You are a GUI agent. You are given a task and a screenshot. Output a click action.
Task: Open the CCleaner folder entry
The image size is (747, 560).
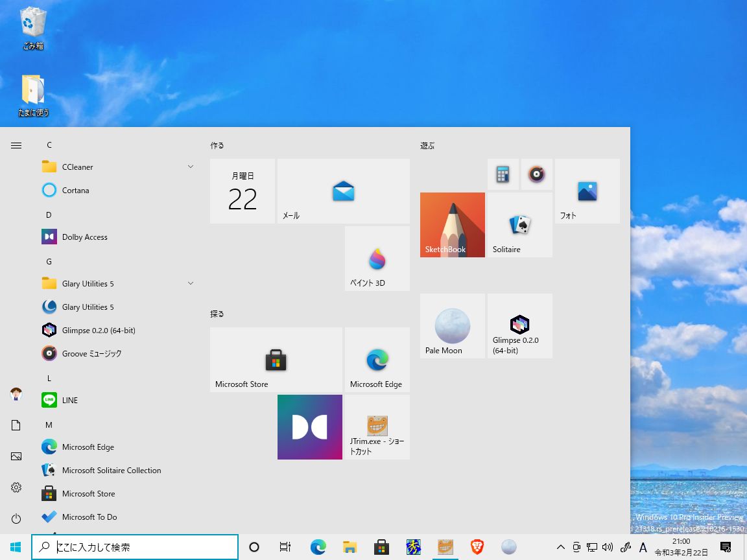[117, 167]
